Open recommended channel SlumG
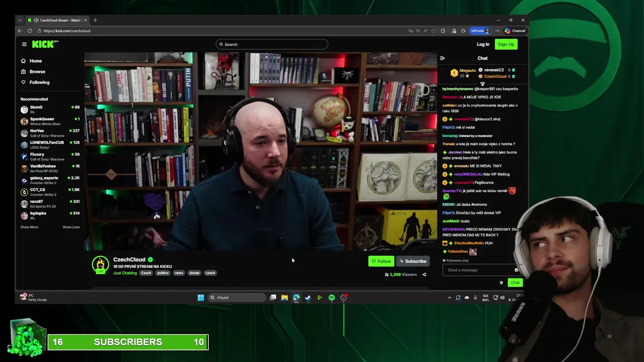The width and height of the screenshot is (644, 362). tap(50, 109)
